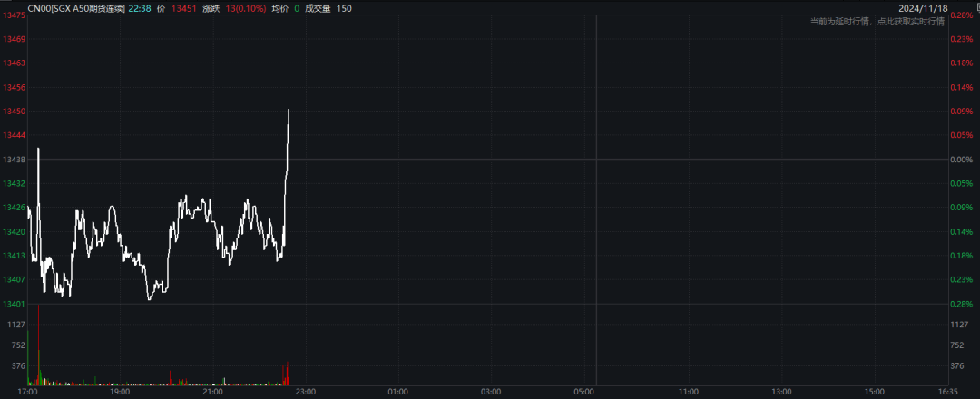980x399 pixels.
Task: Click the 13475 price axis label
Action: 13,15
